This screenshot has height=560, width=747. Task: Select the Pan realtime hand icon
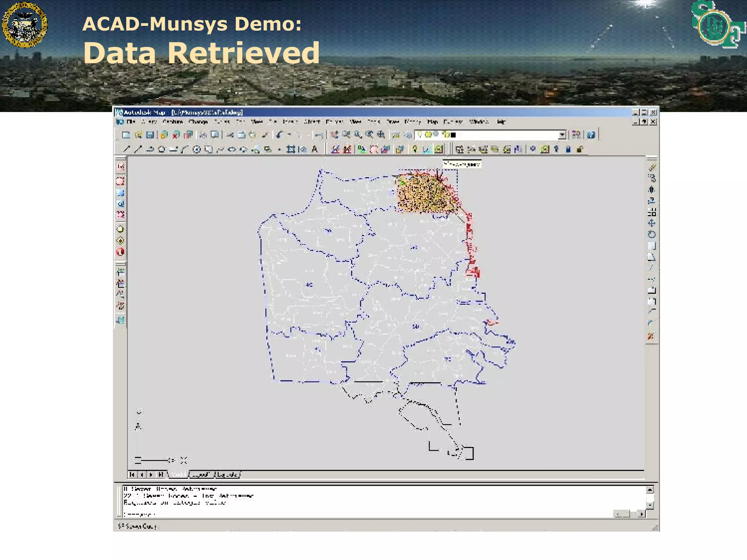(334, 135)
